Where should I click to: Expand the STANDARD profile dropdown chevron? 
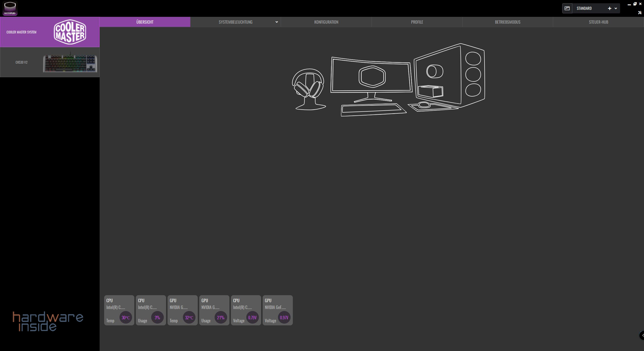pos(616,8)
